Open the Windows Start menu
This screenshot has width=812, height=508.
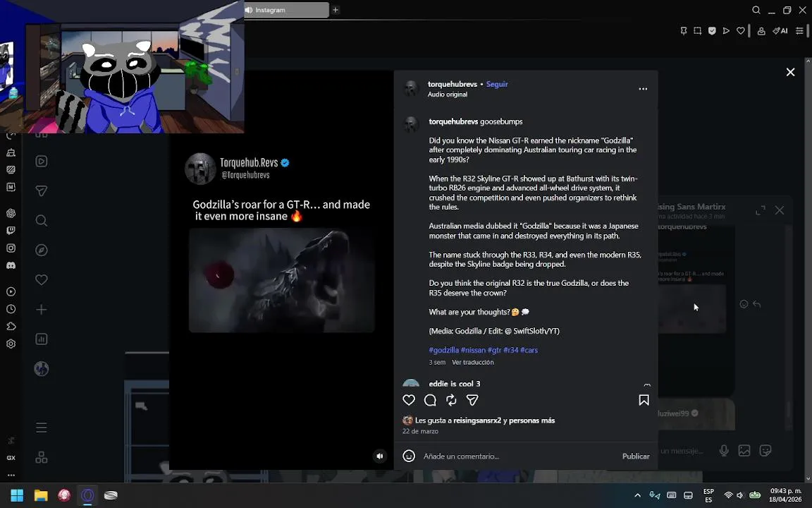click(17, 495)
